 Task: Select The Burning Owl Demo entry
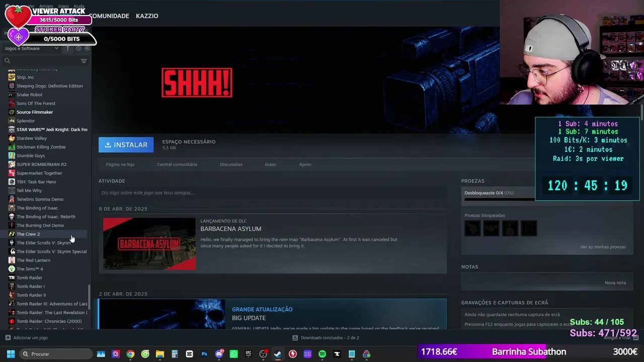(40, 225)
